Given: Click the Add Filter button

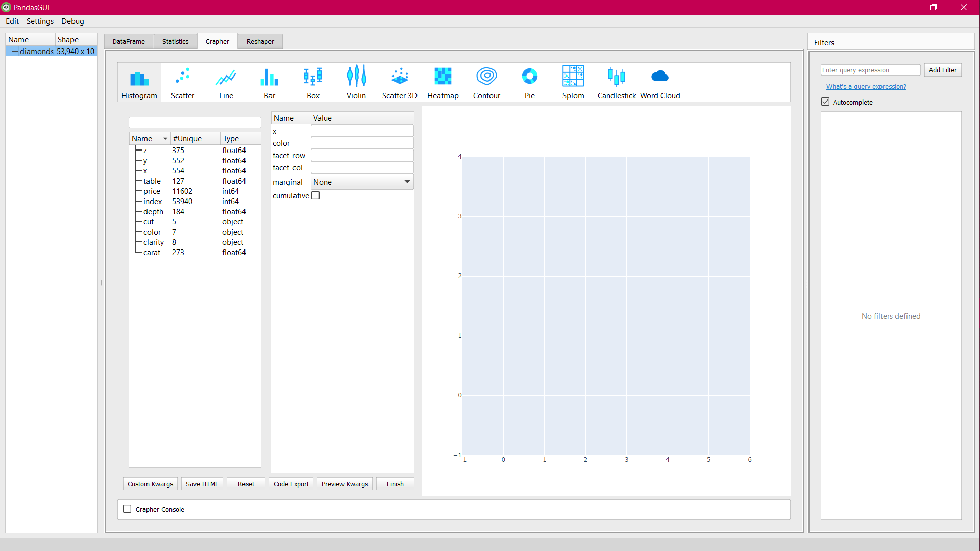Looking at the screenshot, I should [x=942, y=70].
